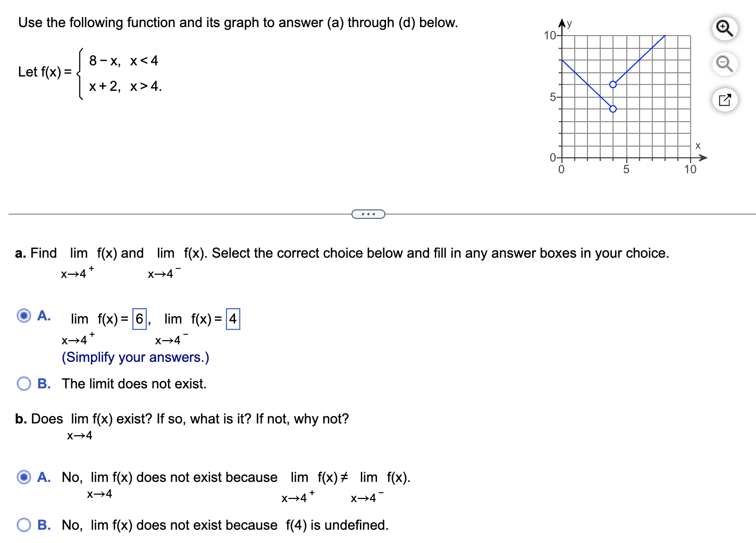Select choice A for part b

[x=24, y=477]
